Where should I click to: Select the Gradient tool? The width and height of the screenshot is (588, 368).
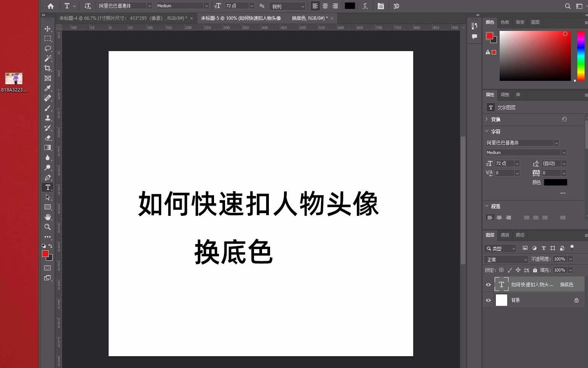(48, 148)
